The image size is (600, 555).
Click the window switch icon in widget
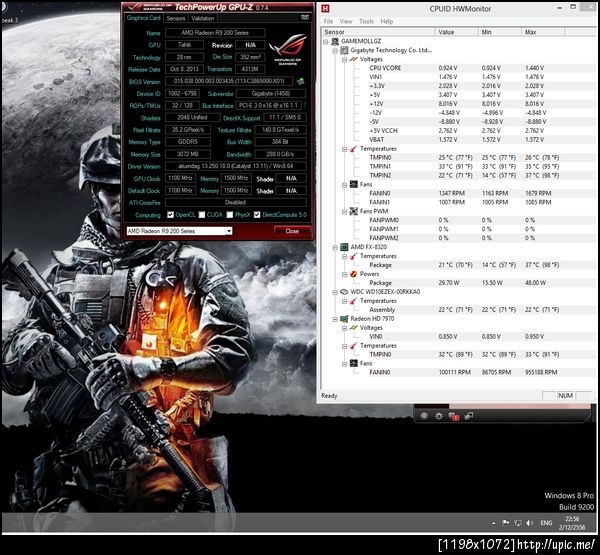[x=469, y=416]
